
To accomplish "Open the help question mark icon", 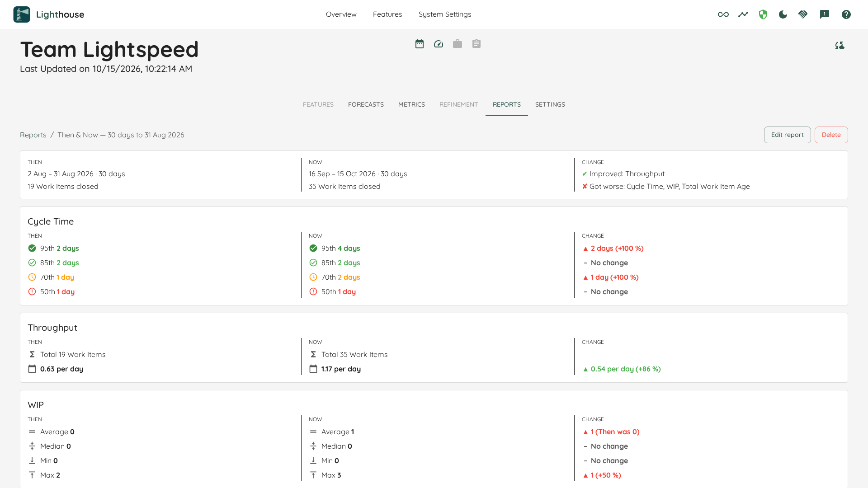I will tap(846, 14).
